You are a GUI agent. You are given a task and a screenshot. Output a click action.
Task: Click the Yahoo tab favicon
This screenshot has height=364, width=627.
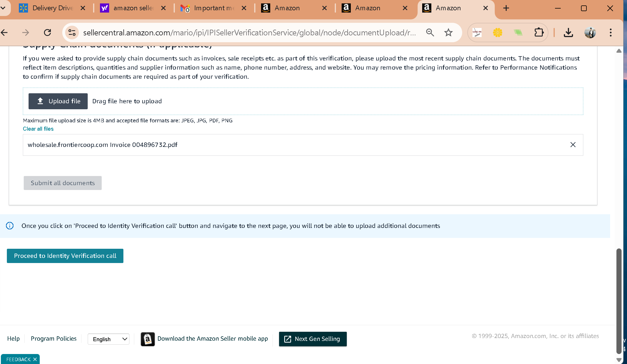[105, 8]
